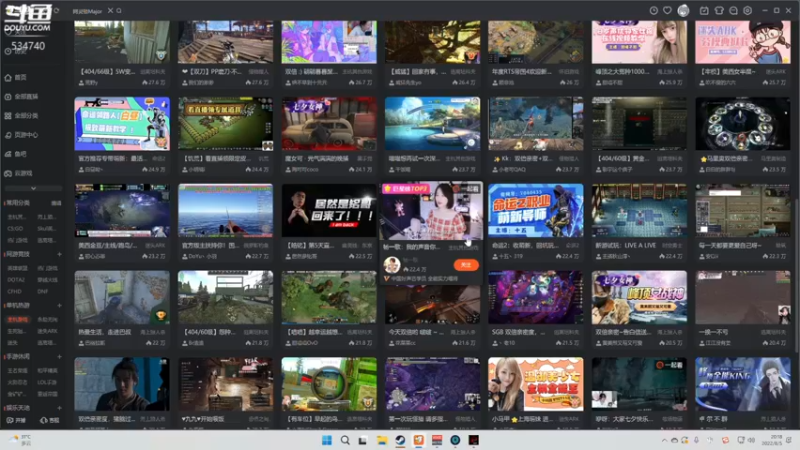The height and width of the screenshot is (450, 800).
Task: Click the 开播 start streaming icon at sidebar bottom
Action: [x=10, y=420]
